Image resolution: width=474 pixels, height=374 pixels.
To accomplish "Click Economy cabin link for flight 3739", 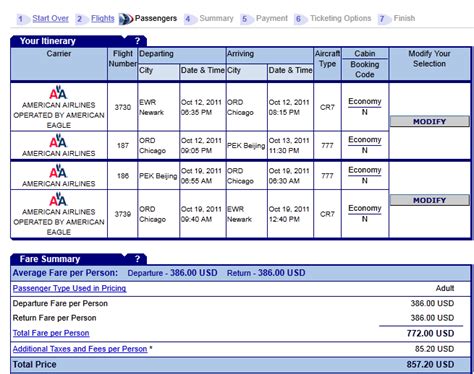I will (365, 208).
